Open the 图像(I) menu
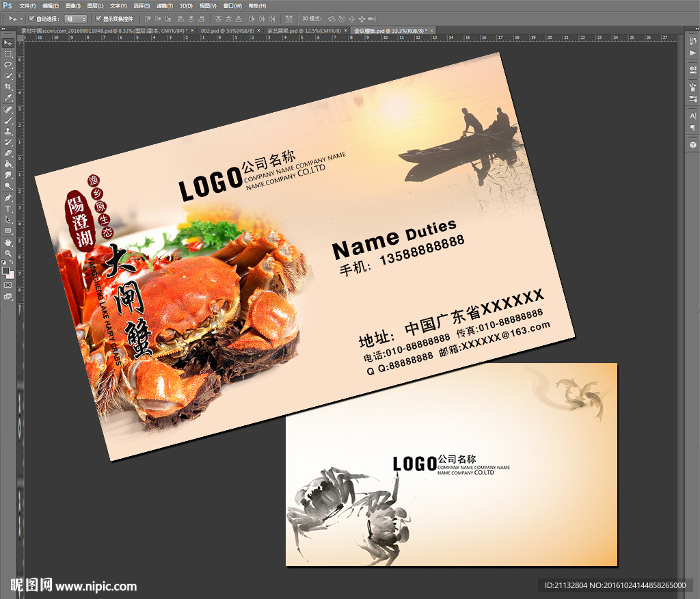 tap(72, 5)
